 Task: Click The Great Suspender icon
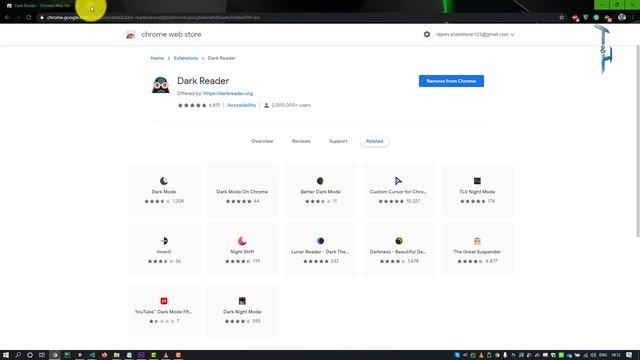pyautogui.click(x=477, y=241)
